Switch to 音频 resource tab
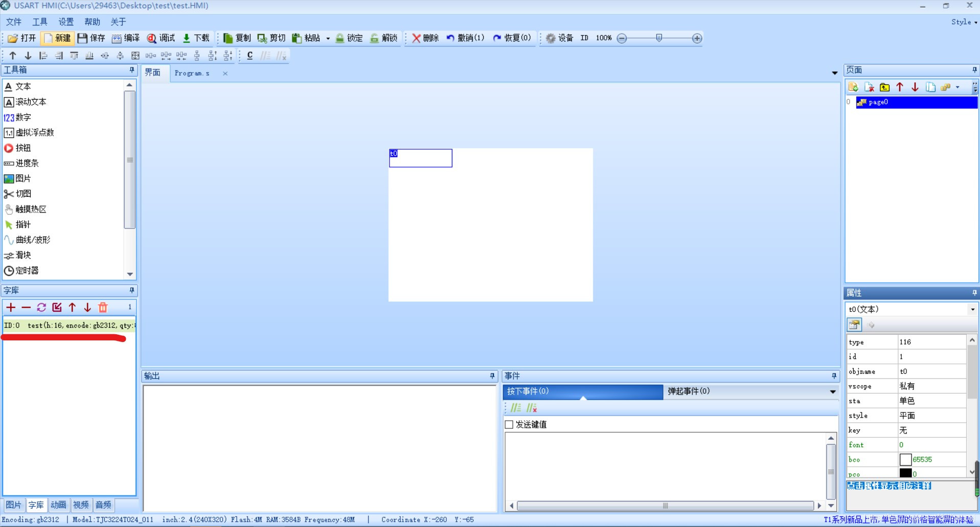The height and width of the screenshot is (527, 980). tap(103, 505)
